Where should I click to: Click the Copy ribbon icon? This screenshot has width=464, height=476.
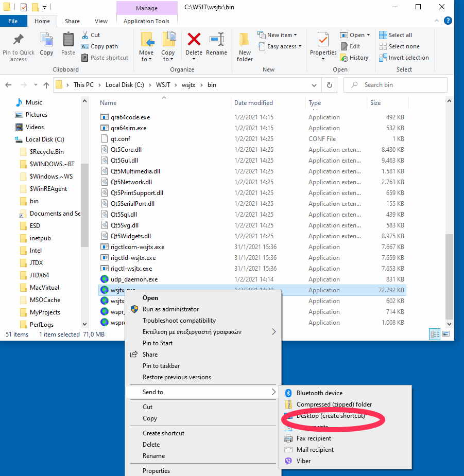click(x=46, y=40)
